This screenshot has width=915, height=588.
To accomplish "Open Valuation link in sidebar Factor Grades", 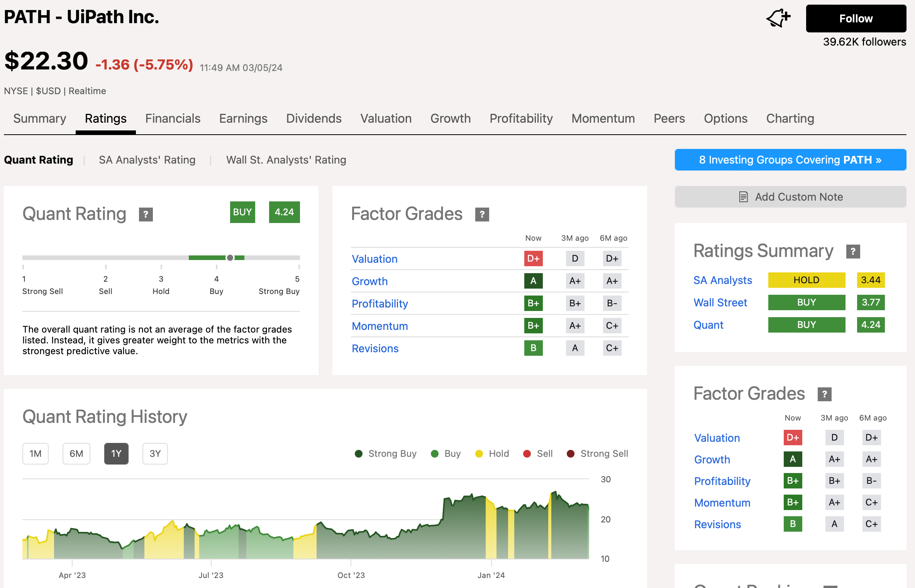I will (x=717, y=438).
